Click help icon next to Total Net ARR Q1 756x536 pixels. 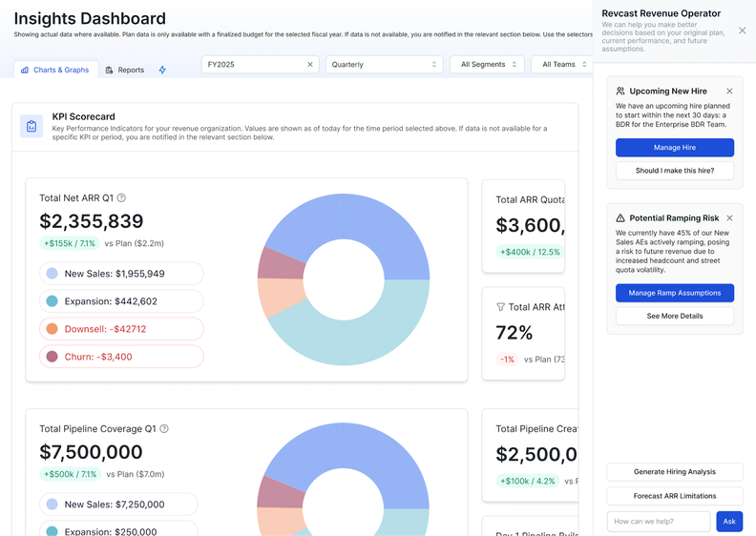click(x=121, y=197)
